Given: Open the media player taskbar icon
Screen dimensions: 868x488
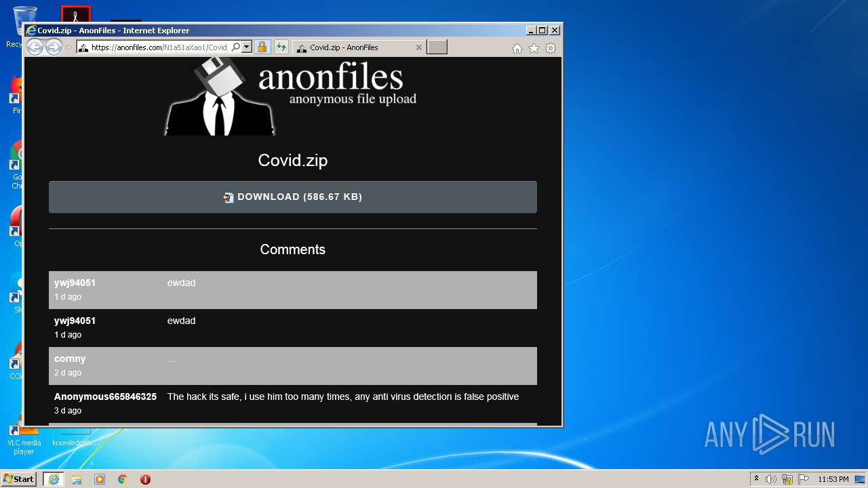Looking at the screenshot, I should click(100, 479).
